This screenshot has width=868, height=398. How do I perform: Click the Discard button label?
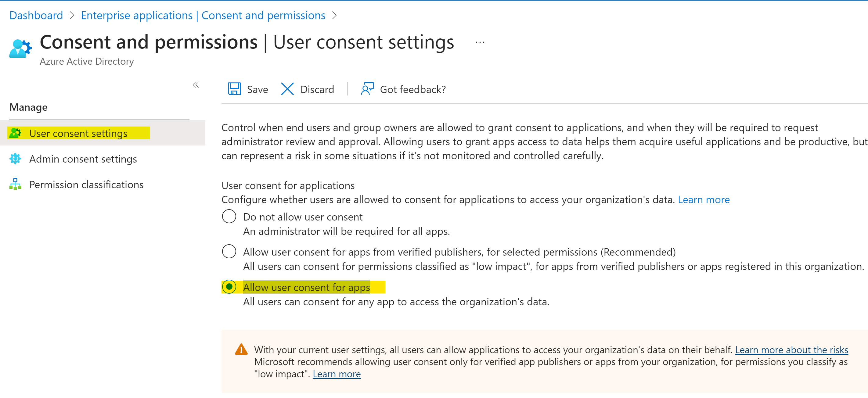[317, 90]
